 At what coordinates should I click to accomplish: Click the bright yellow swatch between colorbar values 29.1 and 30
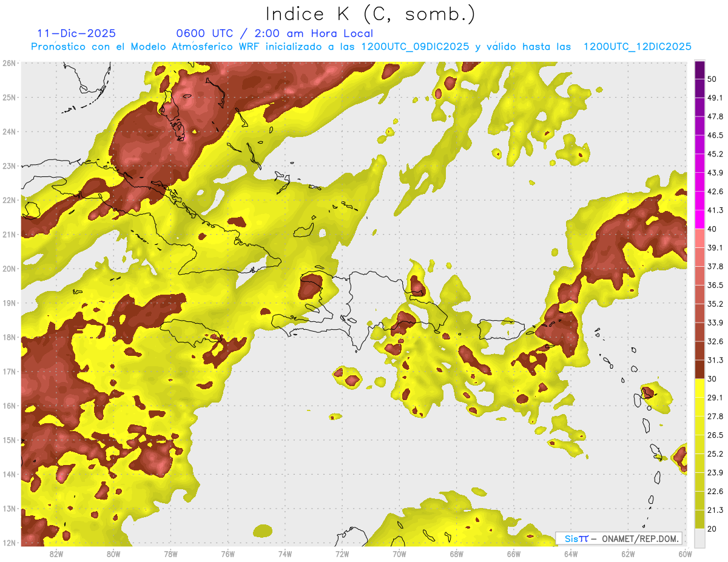(x=699, y=388)
